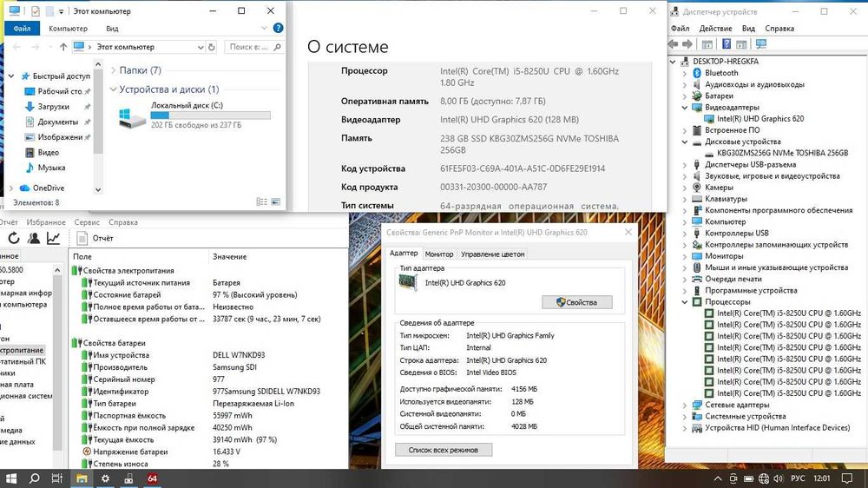Screen dimensions: 868x488
Task: Open Компьютер ribbon tab in Explorer
Action: point(68,29)
